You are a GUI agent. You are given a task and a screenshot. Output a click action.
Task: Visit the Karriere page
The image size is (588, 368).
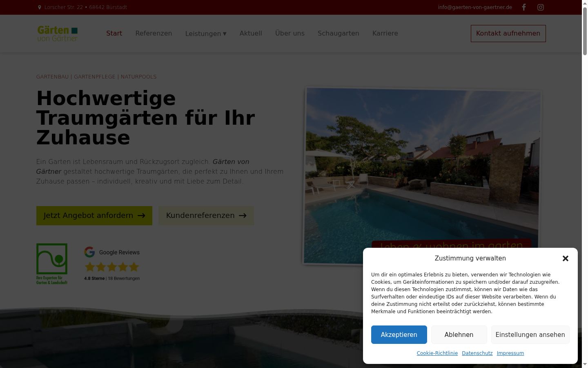coord(385,34)
